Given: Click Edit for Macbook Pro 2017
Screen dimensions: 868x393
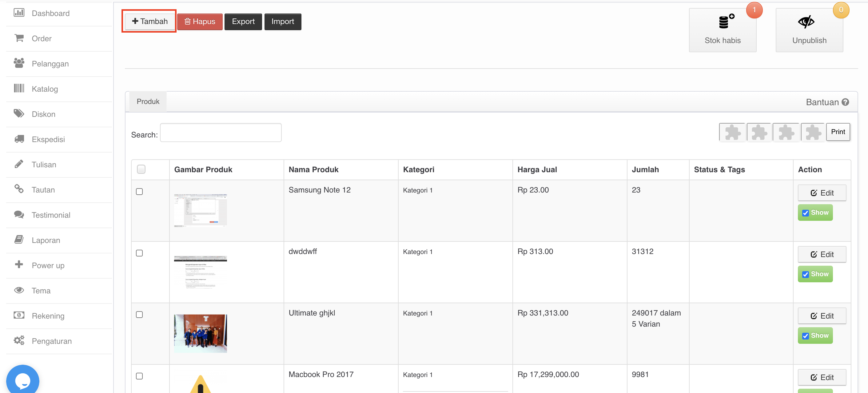Looking at the screenshot, I should [x=822, y=377].
